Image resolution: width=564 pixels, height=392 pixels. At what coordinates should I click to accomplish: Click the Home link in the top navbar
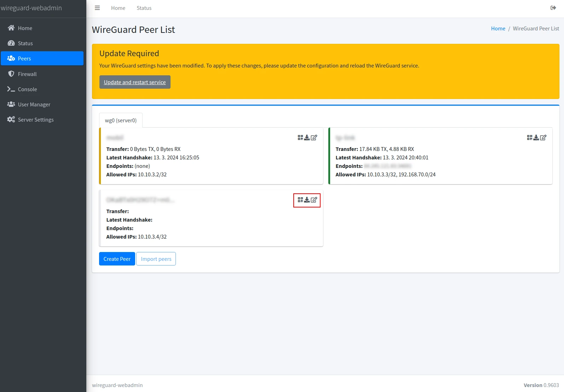coord(118,8)
